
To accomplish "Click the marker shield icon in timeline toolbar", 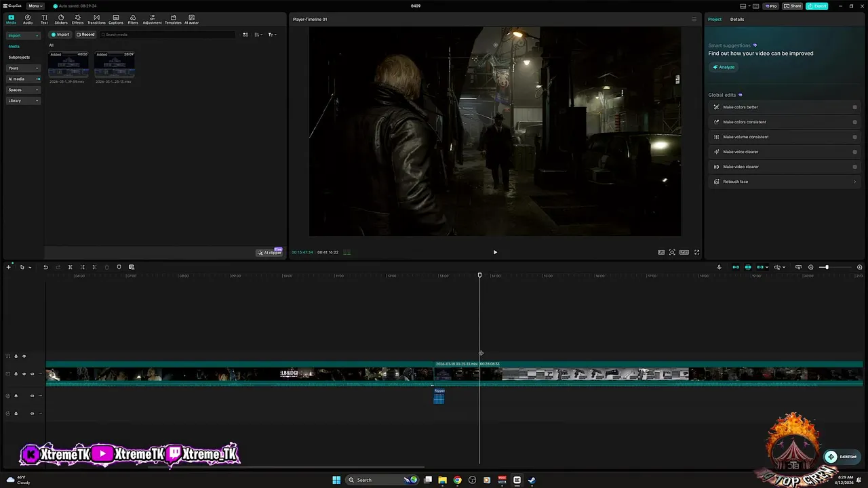I will 119,267.
